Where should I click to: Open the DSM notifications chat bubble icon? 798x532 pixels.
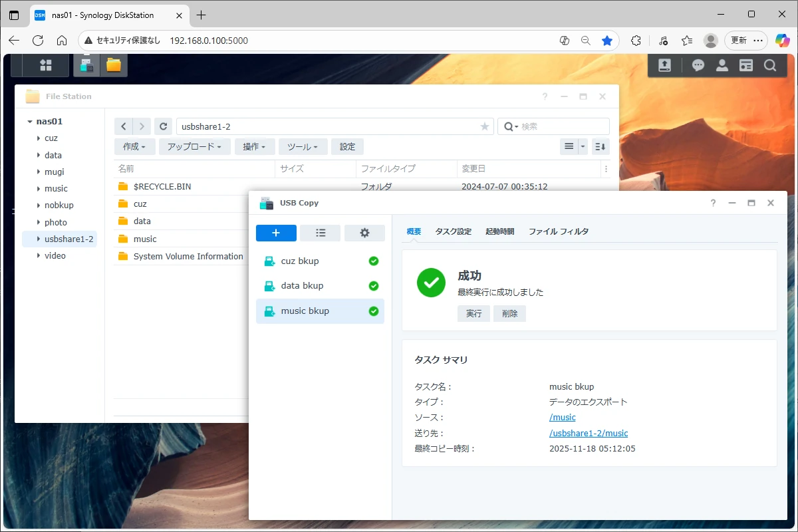pos(698,65)
